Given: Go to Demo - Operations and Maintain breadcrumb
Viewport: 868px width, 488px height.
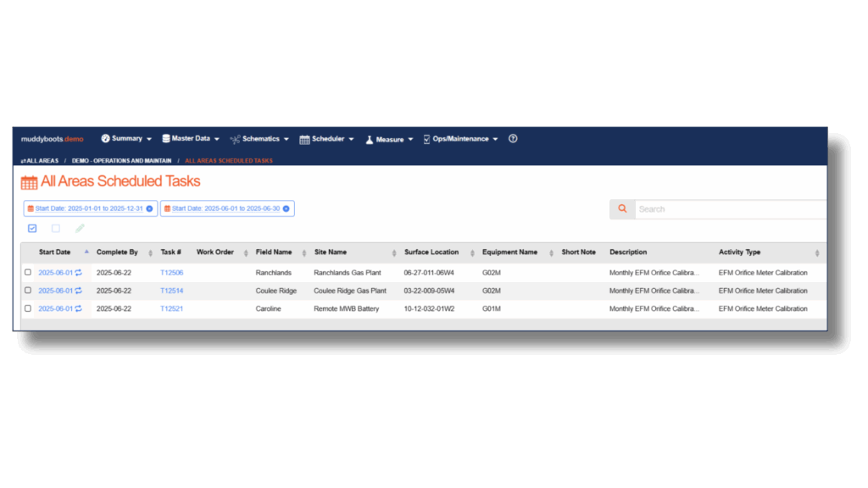Looking at the screenshot, I should [x=121, y=161].
